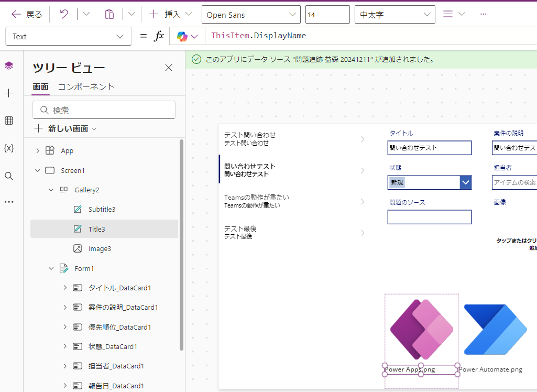Open the undo history dropdown arrow
The height and width of the screenshot is (392, 537).
point(86,14)
